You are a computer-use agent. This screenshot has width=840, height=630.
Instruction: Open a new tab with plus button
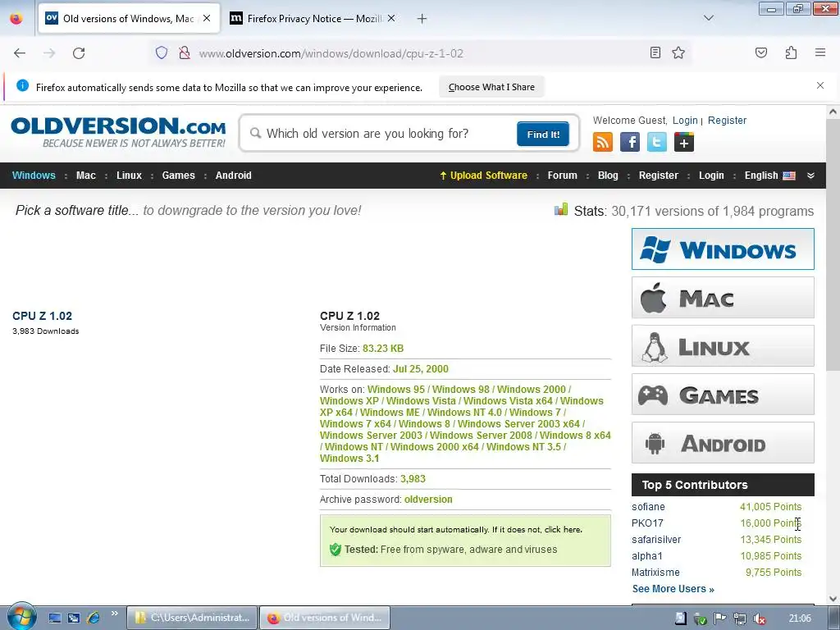point(422,19)
